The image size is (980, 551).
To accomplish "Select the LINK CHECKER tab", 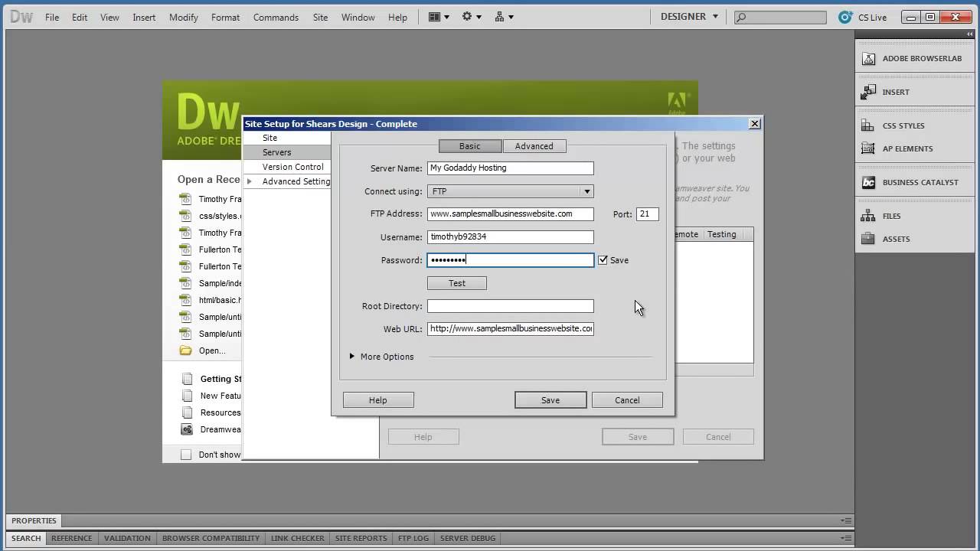I will click(298, 538).
